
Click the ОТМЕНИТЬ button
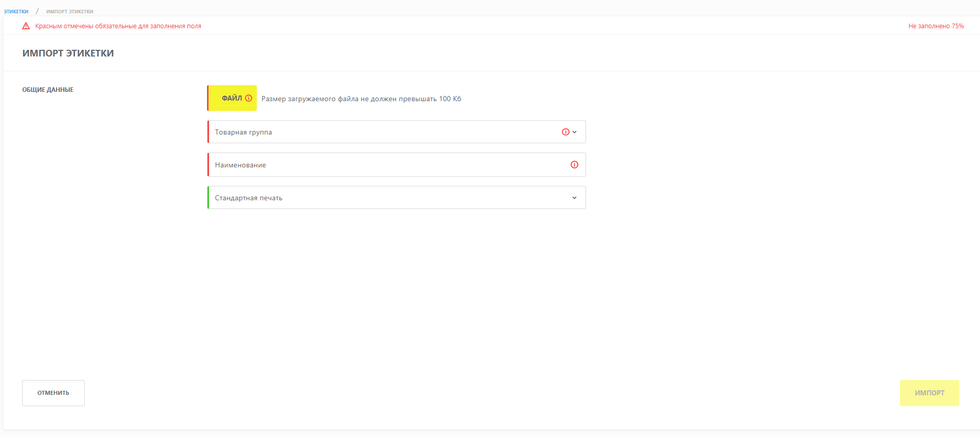click(x=53, y=393)
